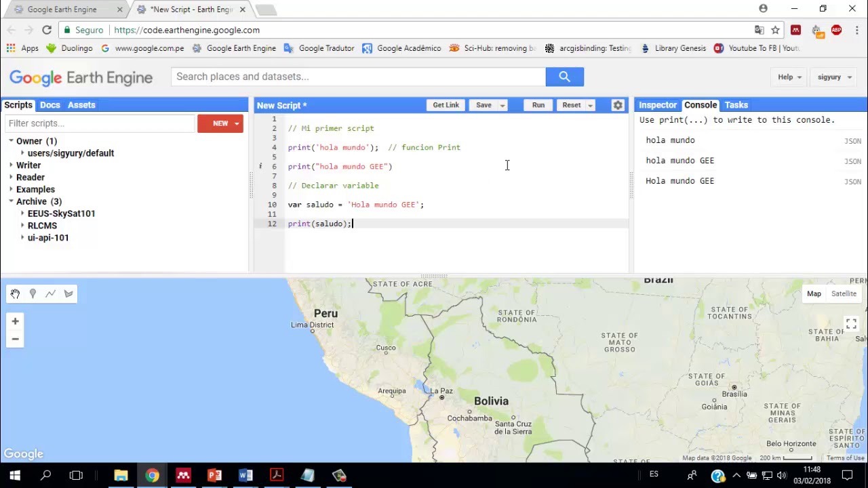Open Library Genesis bookmark
Viewport: 868px width, 488px height.
673,48
